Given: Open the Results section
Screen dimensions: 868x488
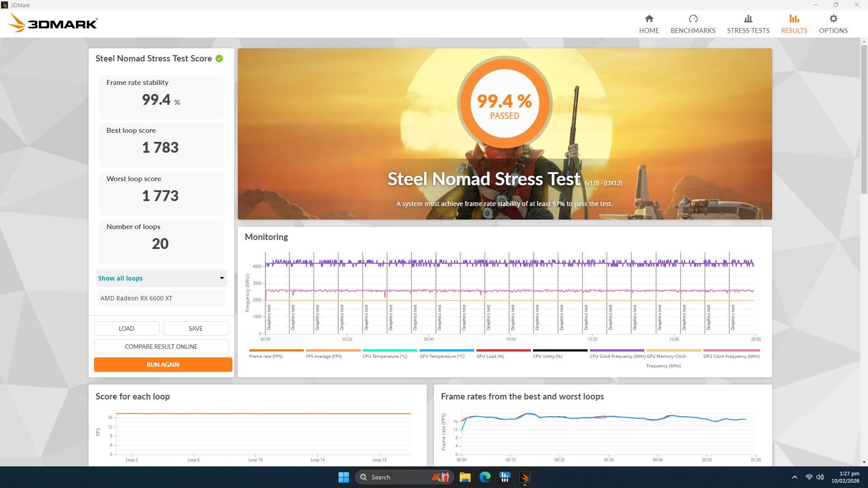Looking at the screenshot, I should pos(794,24).
